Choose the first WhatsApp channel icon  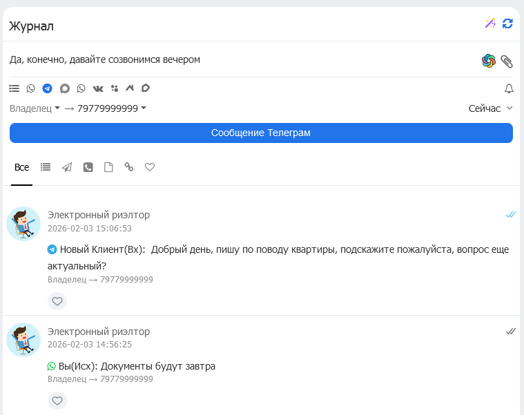click(x=30, y=88)
